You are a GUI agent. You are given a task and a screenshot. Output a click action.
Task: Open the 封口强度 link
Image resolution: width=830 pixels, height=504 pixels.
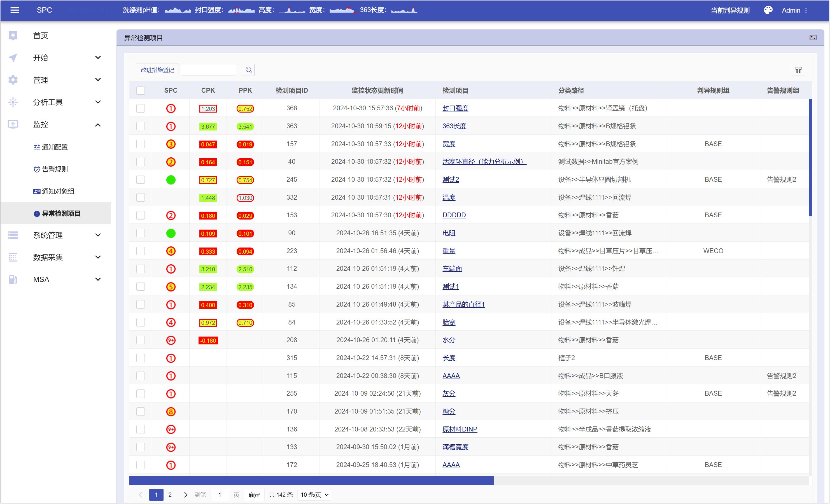coord(455,108)
